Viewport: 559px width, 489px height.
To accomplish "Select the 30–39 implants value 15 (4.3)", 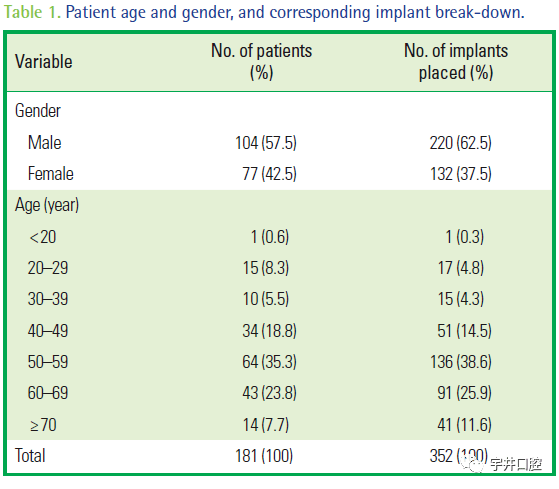I will [x=461, y=299].
